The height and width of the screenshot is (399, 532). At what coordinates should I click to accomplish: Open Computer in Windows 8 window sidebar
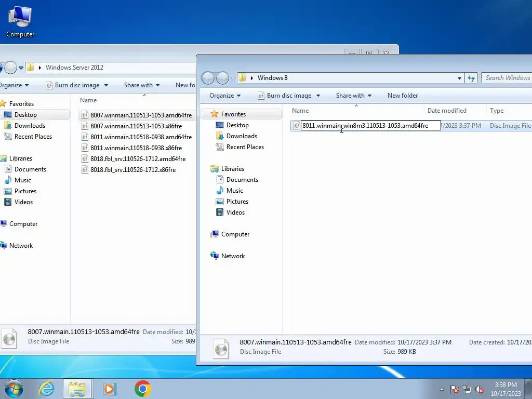tap(235, 234)
